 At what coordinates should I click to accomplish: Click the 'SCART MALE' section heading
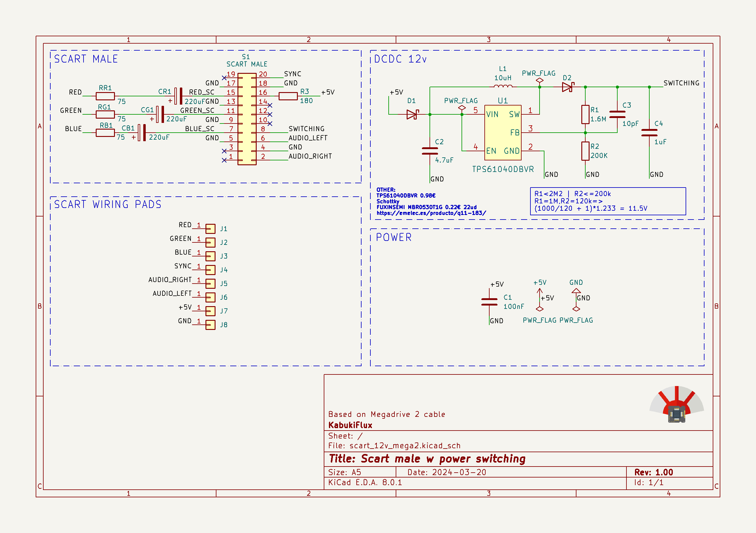pos(86,59)
